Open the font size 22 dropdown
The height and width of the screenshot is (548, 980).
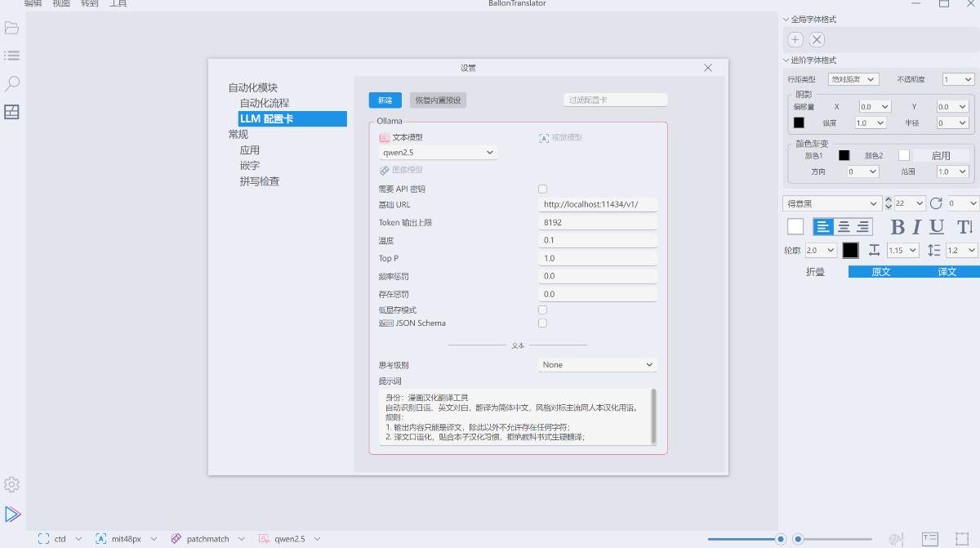pyautogui.click(x=909, y=203)
